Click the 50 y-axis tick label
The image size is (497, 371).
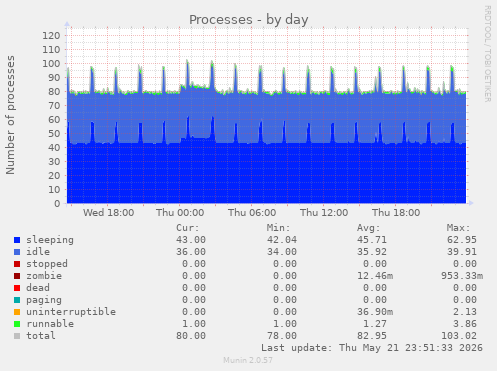pyautogui.click(x=54, y=134)
